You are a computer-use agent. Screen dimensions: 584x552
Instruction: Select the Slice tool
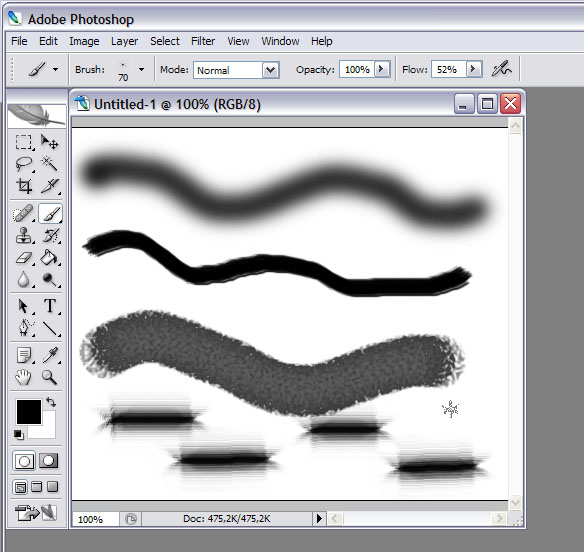coord(50,186)
